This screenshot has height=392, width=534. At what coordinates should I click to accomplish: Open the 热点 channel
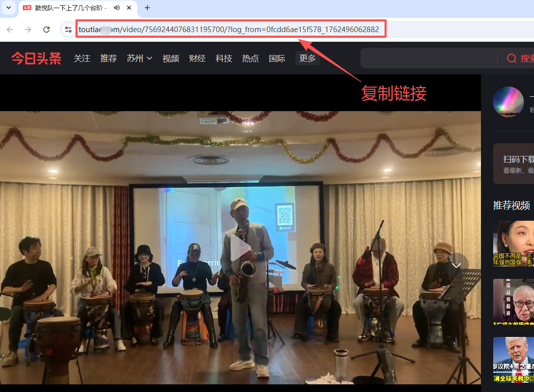tap(250, 59)
